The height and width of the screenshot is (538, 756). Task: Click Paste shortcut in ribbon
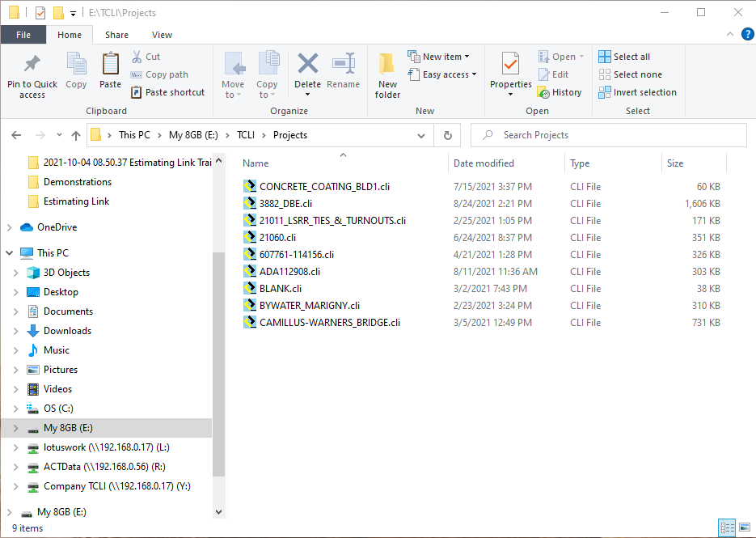[168, 92]
